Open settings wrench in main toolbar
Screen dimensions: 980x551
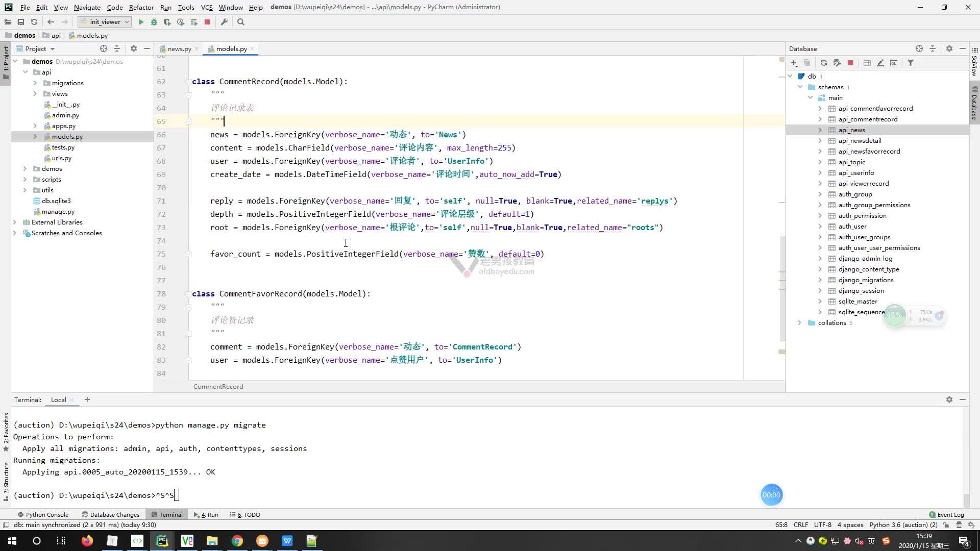(224, 22)
